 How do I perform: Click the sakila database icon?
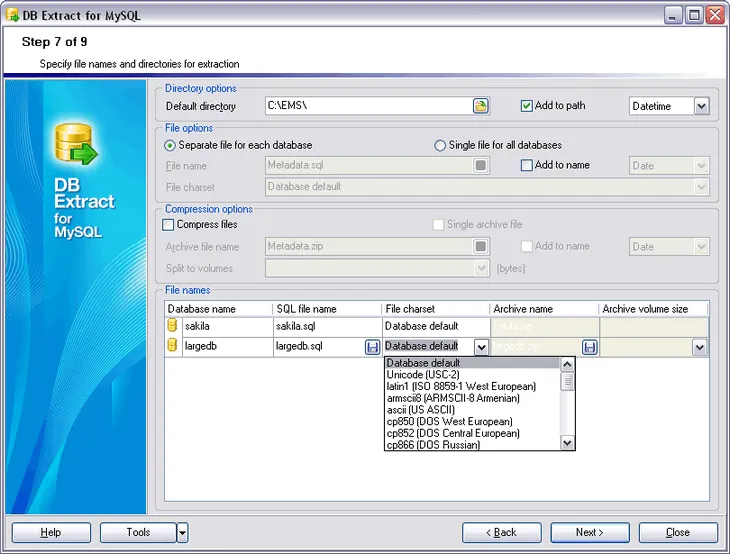pyautogui.click(x=172, y=325)
